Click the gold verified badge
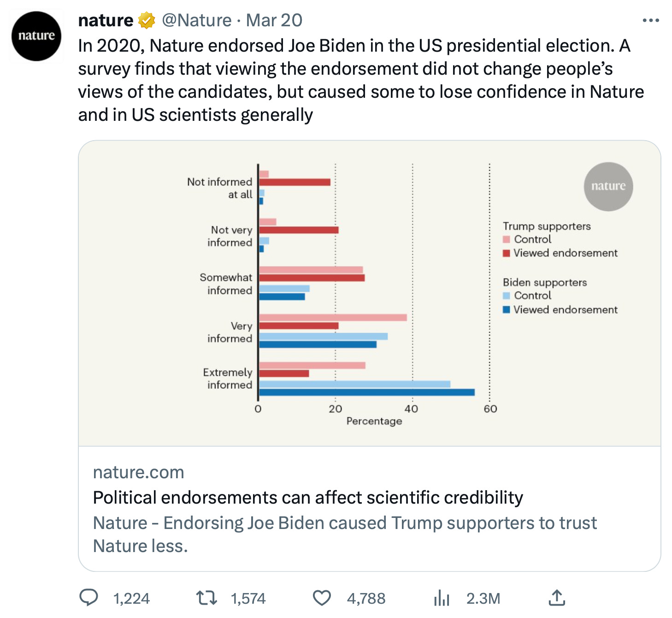Image resolution: width=672 pixels, height=618 pixels. click(147, 20)
